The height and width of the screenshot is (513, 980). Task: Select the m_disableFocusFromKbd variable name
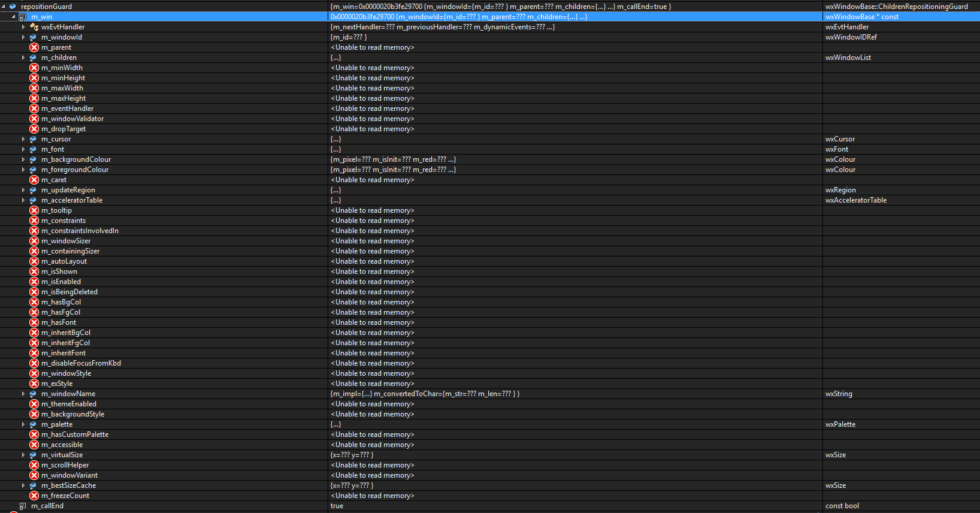click(81, 363)
